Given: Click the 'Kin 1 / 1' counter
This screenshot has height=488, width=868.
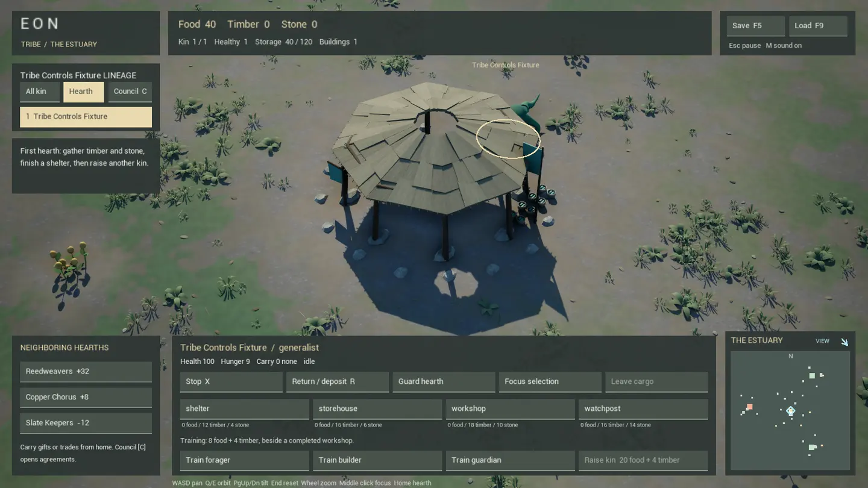Looking at the screenshot, I should [192, 42].
